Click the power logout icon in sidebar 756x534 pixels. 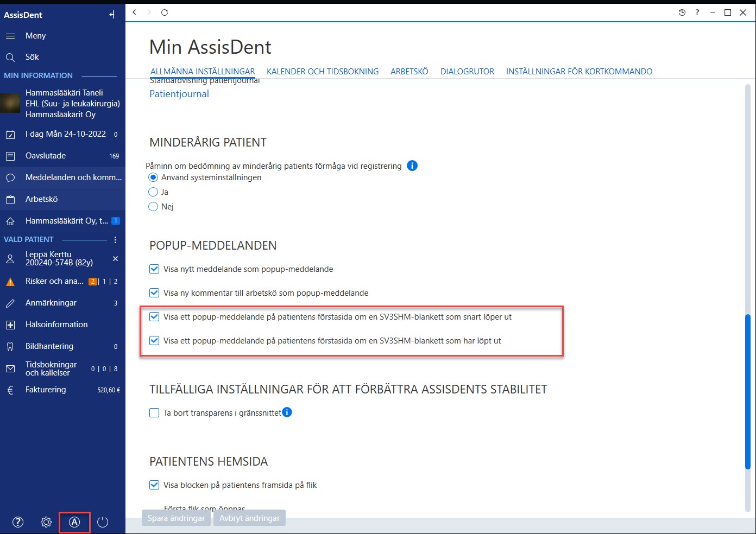[x=103, y=522]
